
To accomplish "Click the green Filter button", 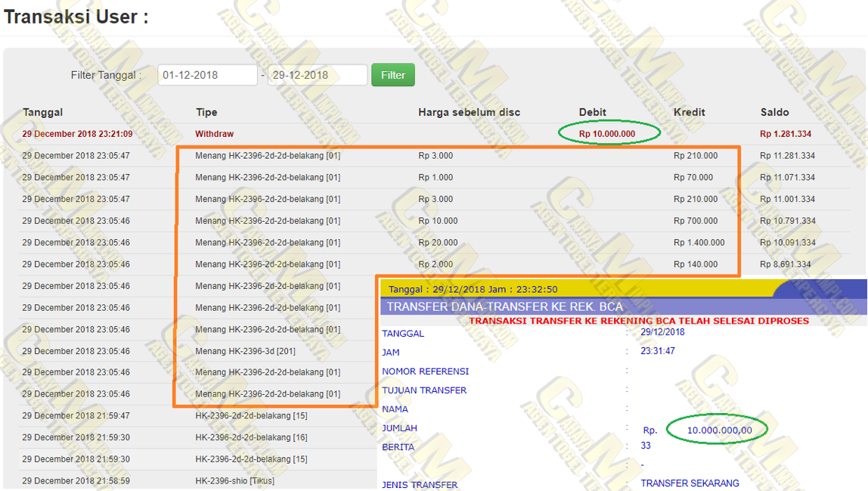I will click(x=392, y=75).
